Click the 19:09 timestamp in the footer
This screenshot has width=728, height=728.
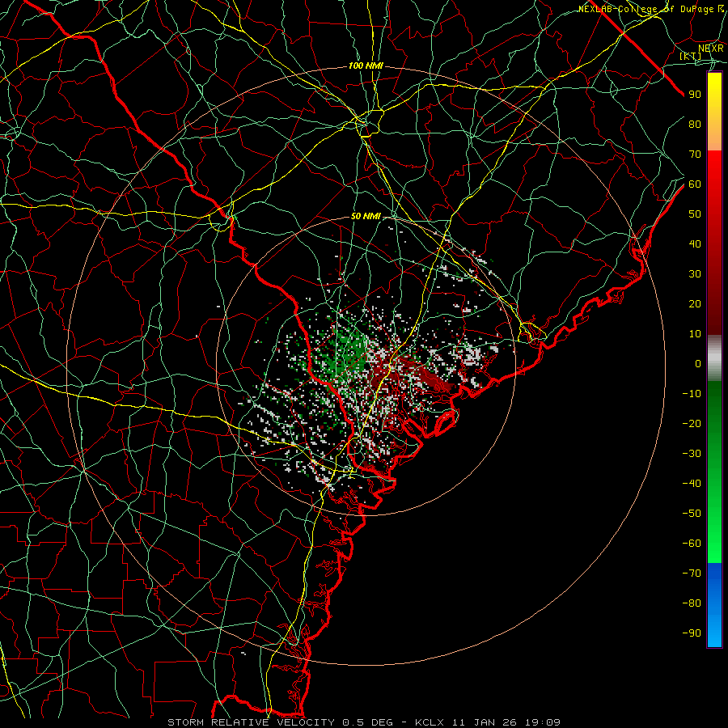coord(543,722)
